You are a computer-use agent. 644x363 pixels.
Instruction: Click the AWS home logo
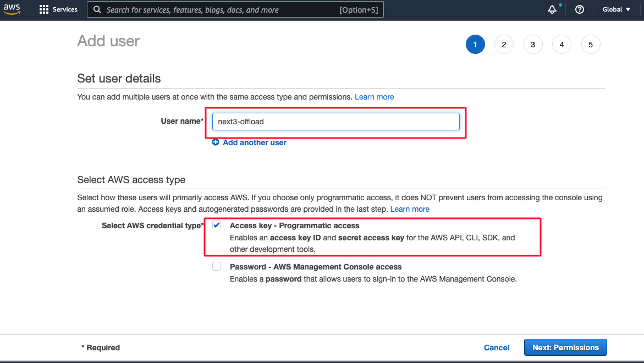click(x=12, y=9)
